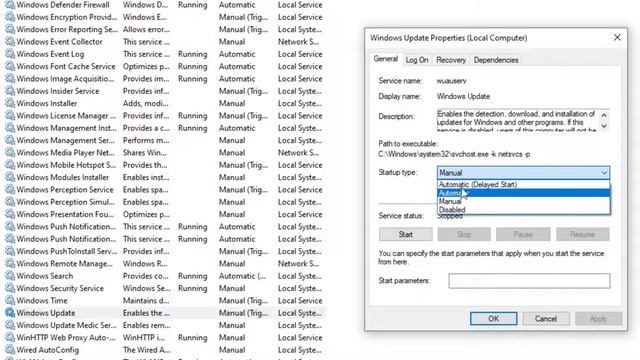This screenshot has width=640, height=360.
Task: Click the Windows Font Cache Service icon
Action: (10, 66)
